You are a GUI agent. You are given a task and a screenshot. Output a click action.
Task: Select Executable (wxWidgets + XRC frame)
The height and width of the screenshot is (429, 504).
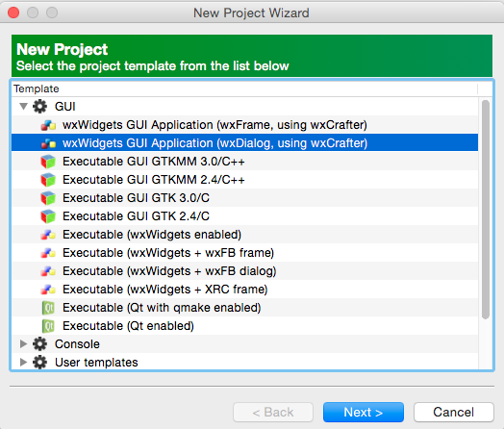click(245, 290)
